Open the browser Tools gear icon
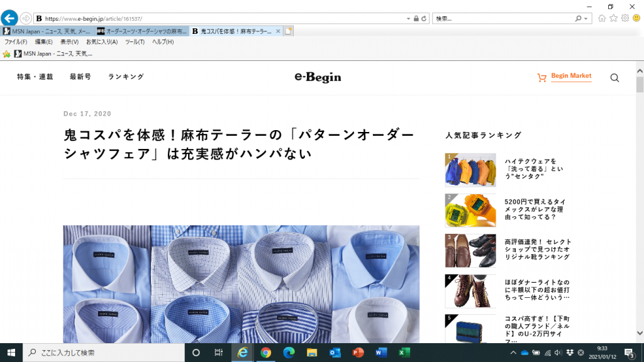 [x=625, y=18]
